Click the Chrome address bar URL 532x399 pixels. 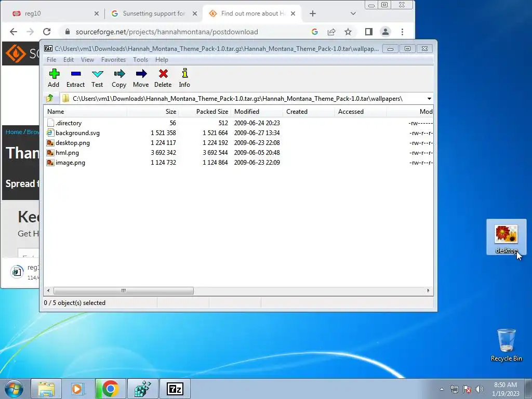point(167,32)
